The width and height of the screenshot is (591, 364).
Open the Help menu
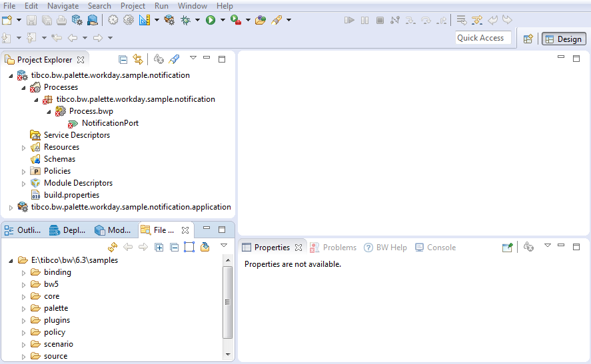tap(225, 6)
